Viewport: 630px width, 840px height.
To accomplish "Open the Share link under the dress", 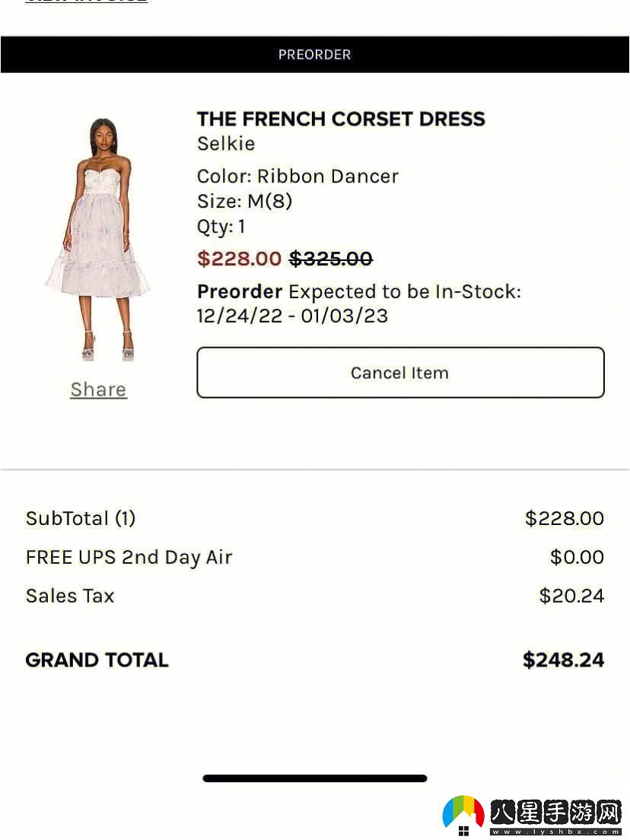I will coord(98,390).
